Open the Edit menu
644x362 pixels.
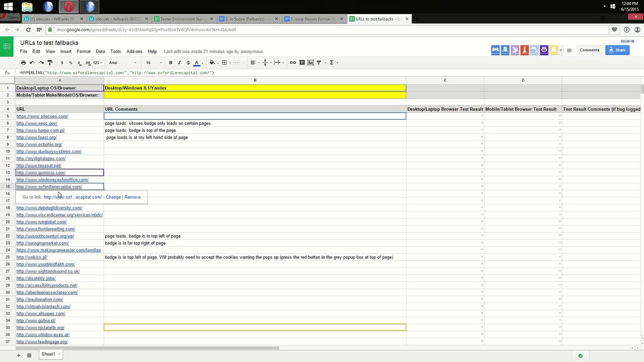point(36,51)
